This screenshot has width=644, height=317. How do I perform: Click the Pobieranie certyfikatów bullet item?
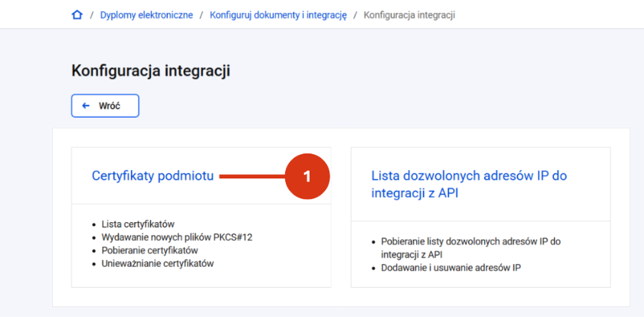150,251
